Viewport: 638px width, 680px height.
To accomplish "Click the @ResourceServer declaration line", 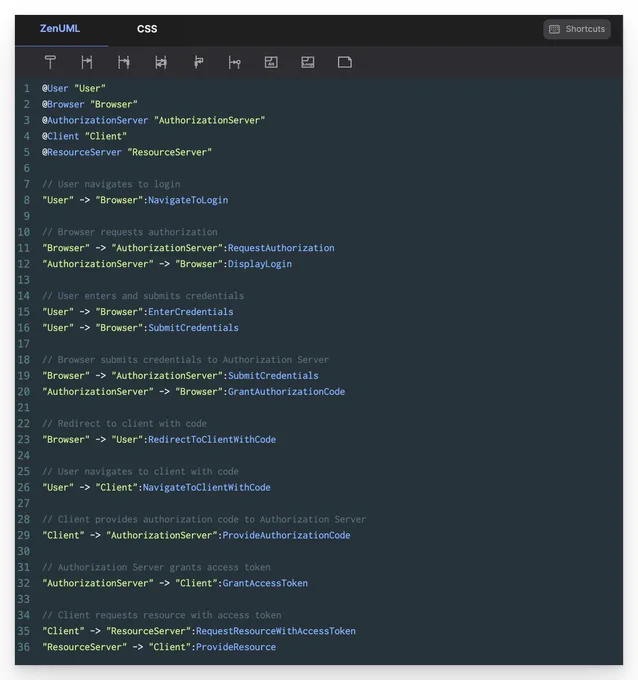I will pos(127,153).
